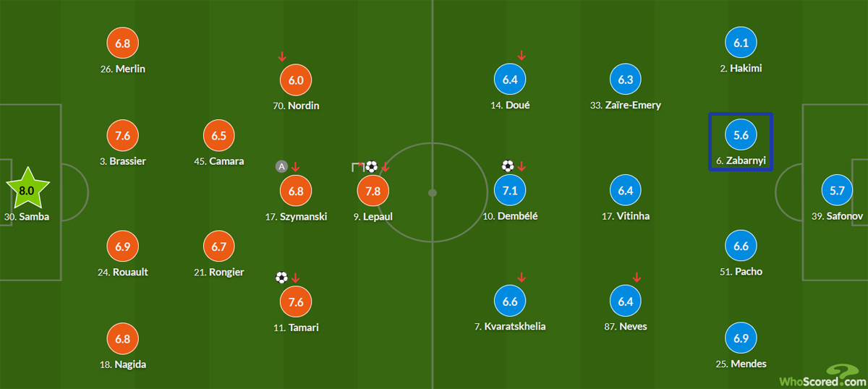Screen dimensions: 868x389
Task: Click the substitution arrow above Nordin
Action: [282, 56]
